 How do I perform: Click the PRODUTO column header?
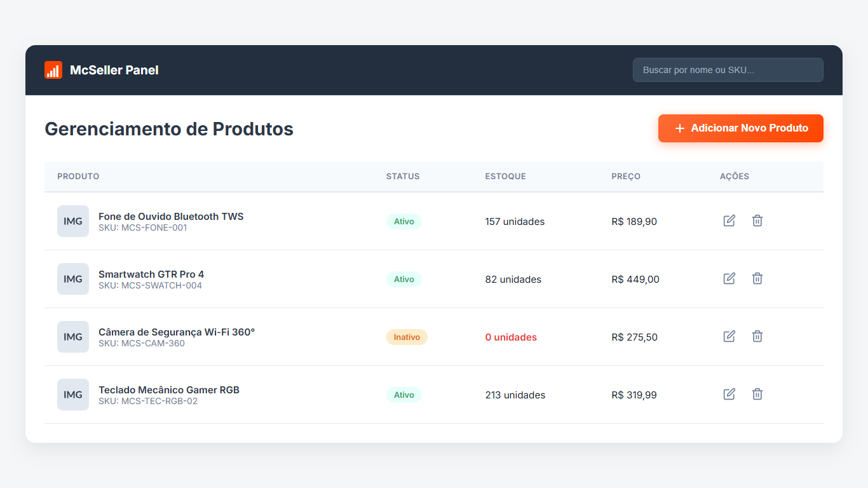(78, 176)
